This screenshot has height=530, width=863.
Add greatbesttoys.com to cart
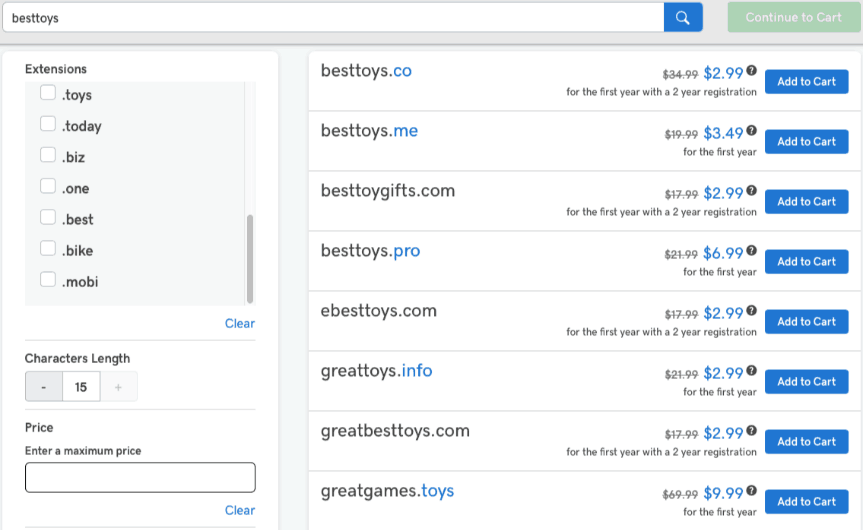click(806, 442)
